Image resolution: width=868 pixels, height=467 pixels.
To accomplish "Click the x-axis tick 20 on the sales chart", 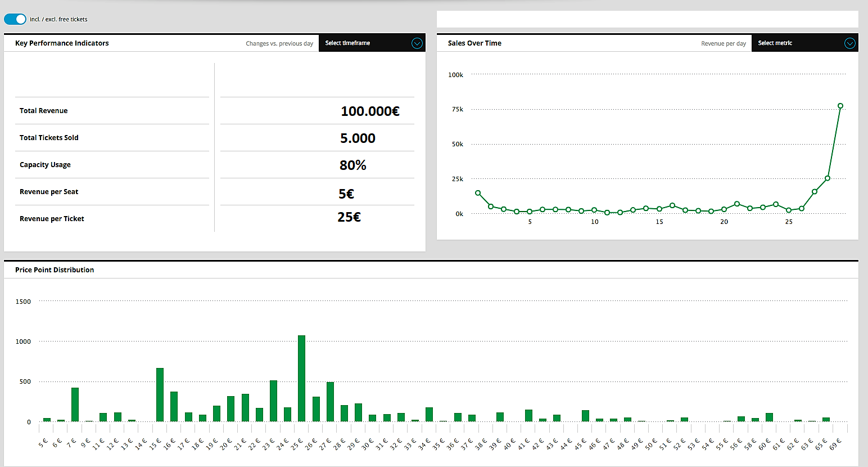I will (x=724, y=222).
